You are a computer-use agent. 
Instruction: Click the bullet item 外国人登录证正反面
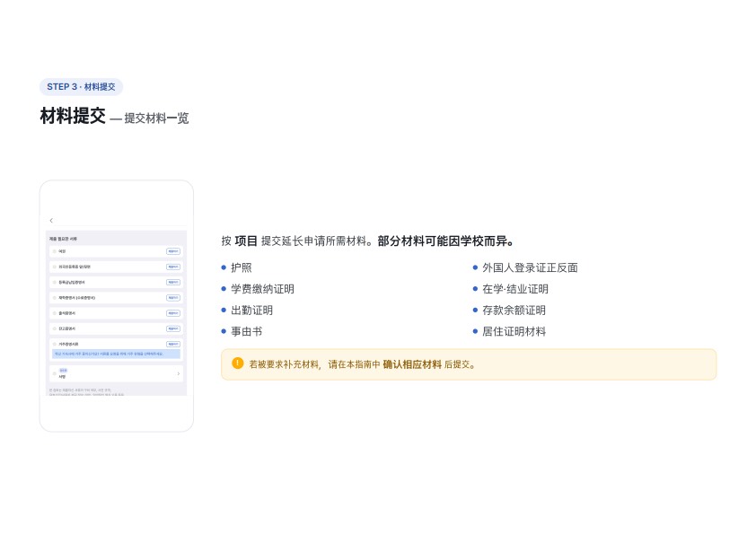click(x=530, y=268)
